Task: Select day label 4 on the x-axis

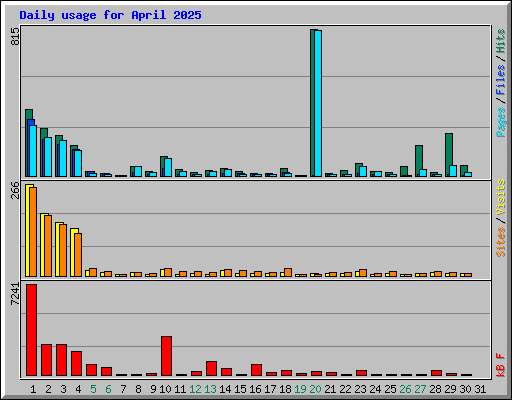Action: [78, 389]
